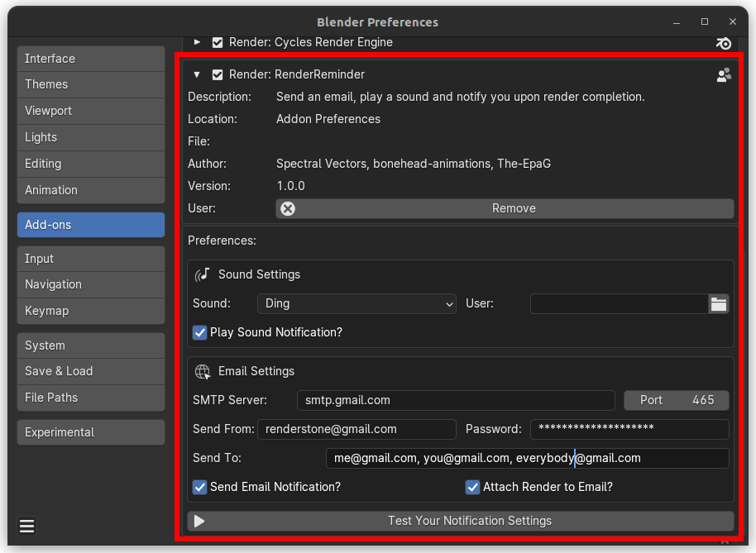The height and width of the screenshot is (553, 756).
Task: Click the community users icon on RenderReminder row
Action: [x=724, y=74]
